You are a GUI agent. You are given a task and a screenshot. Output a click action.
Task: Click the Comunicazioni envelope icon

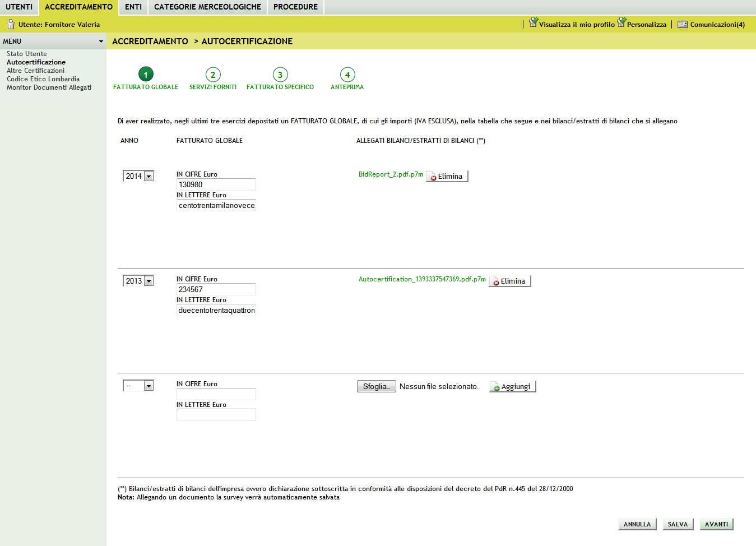click(x=683, y=25)
